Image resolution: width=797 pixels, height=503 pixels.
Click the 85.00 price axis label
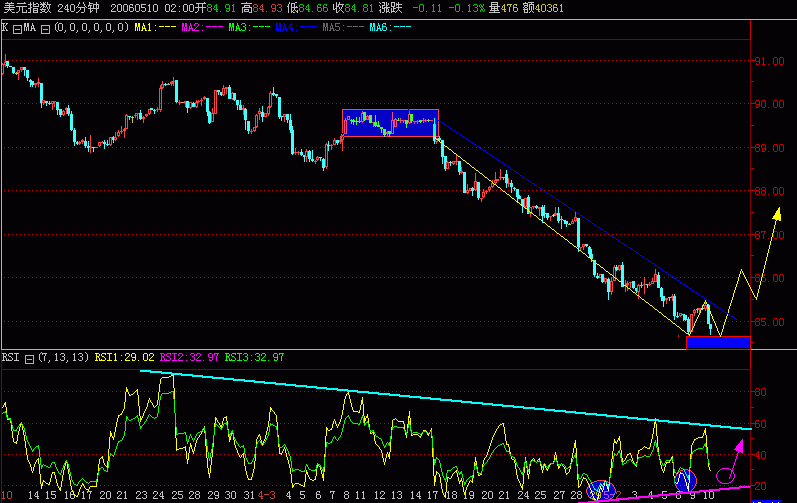[770, 322]
